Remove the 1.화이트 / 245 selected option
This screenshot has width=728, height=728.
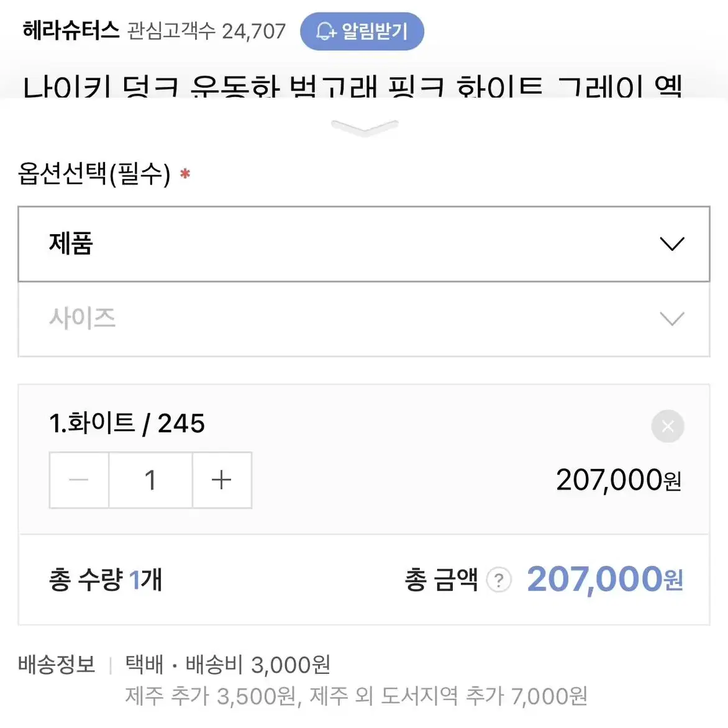click(668, 425)
